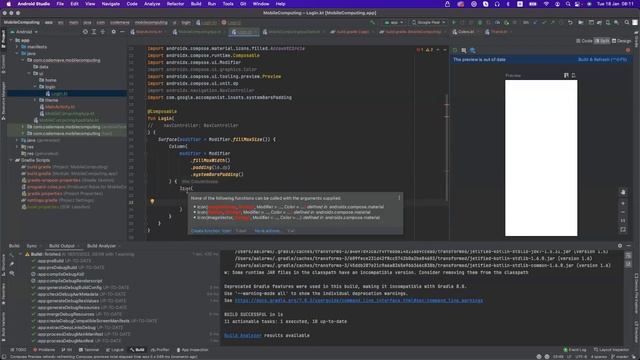Switch editor to Design view mode

(x=621, y=41)
